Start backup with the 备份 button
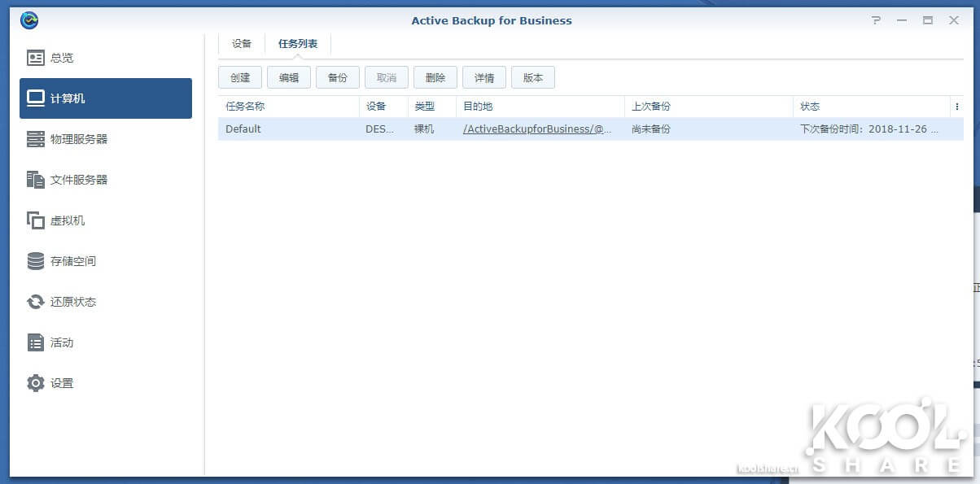 338,78
